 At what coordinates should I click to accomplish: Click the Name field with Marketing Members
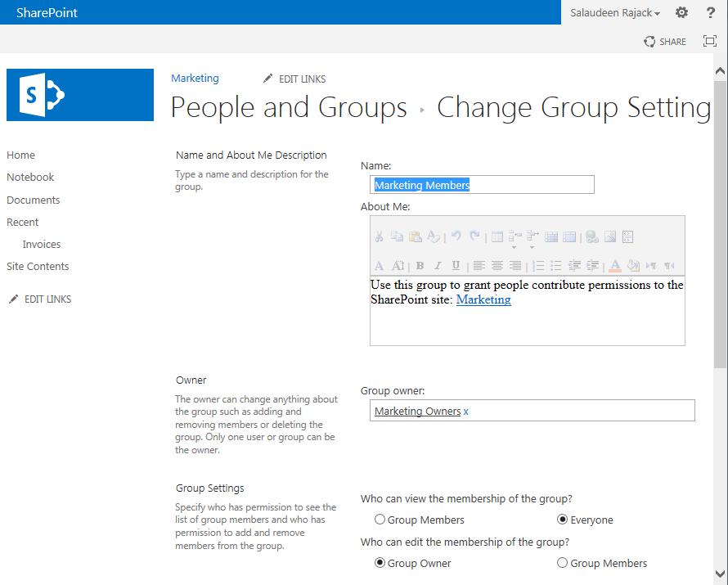(482, 185)
